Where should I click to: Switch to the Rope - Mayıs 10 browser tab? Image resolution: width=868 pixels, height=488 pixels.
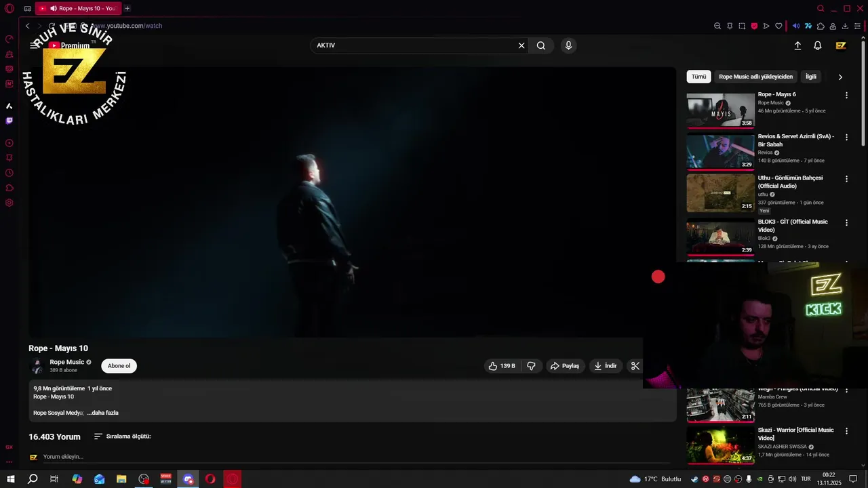coord(77,8)
